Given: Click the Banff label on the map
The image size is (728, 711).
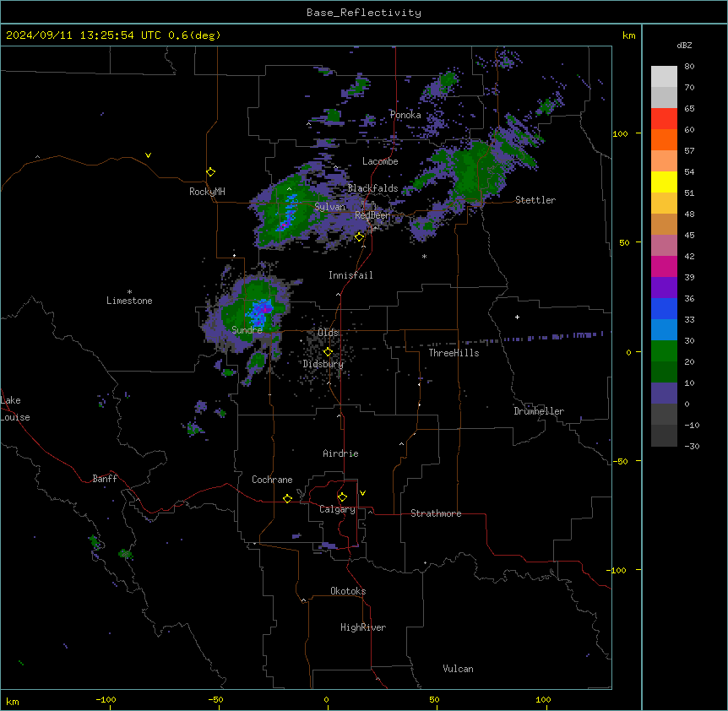Looking at the screenshot, I should tap(105, 479).
